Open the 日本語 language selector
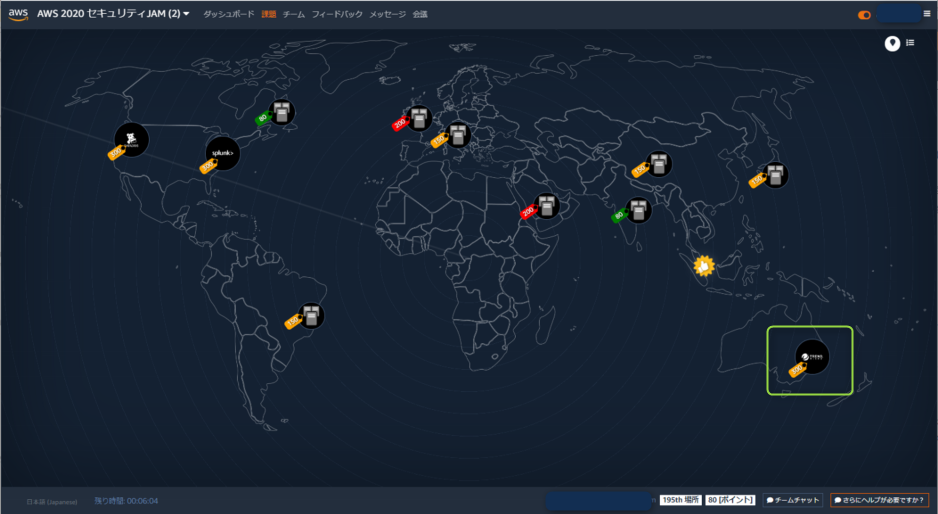Image resolution: width=938 pixels, height=514 pixels. (51, 501)
